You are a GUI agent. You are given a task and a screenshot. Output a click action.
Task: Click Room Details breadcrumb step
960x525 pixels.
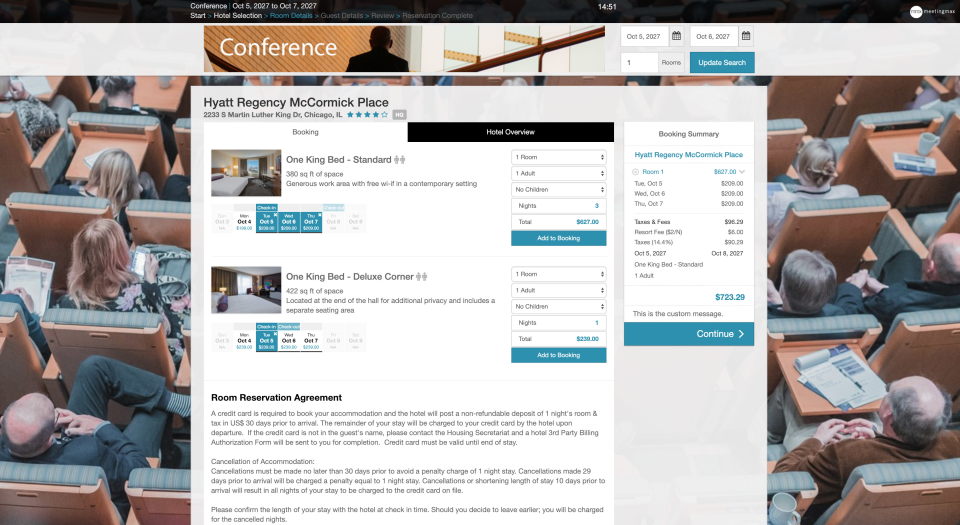pyautogui.click(x=291, y=16)
